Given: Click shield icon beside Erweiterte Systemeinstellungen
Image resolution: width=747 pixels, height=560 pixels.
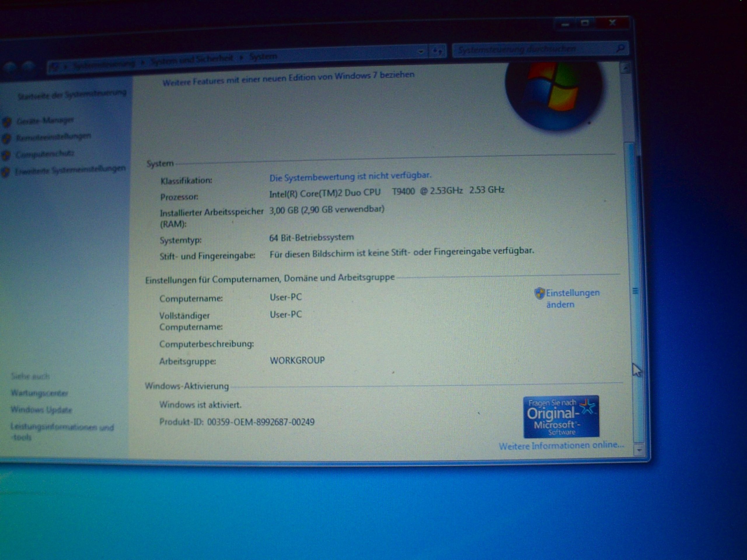Looking at the screenshot, I should [x=5, y=172].
